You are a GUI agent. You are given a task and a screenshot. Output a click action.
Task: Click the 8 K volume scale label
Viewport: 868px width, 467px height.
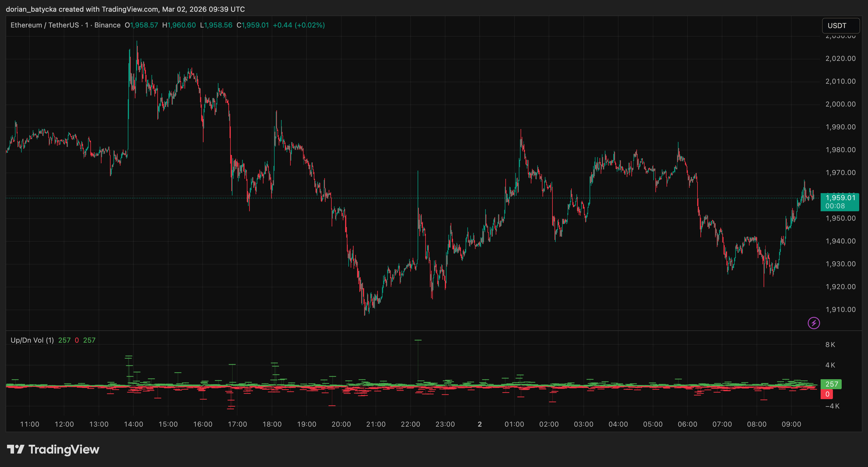pos(830,345)
